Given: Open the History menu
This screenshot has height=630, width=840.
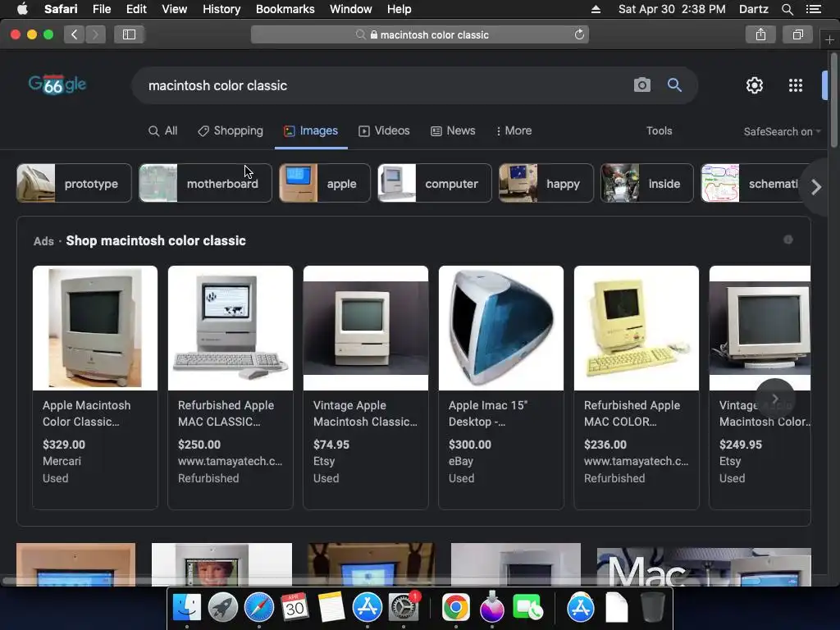Looking at the screenshot, I should click(221, 9).
